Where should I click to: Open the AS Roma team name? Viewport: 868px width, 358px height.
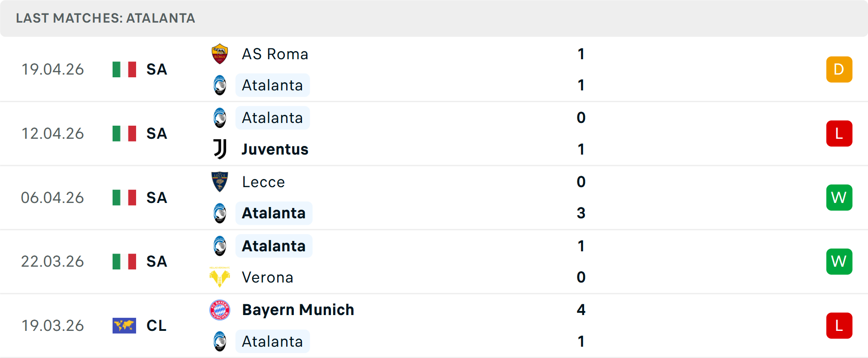click(275, 54)
